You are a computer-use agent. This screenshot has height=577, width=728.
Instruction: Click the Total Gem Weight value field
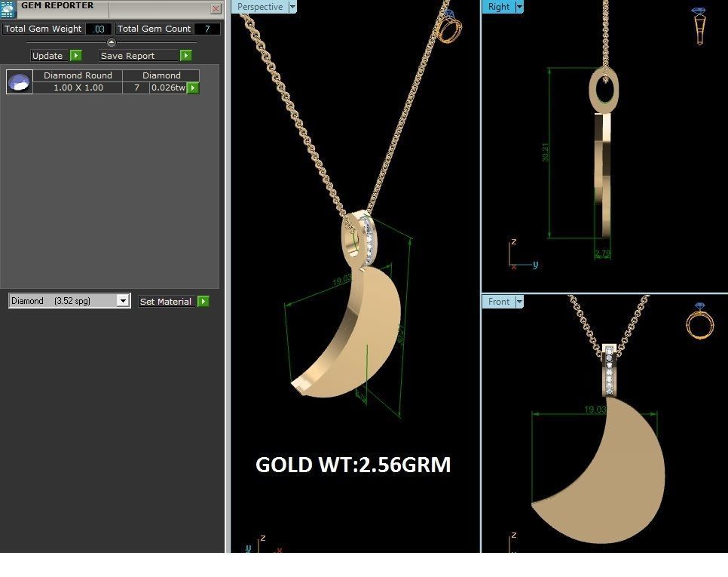[99, 29]
